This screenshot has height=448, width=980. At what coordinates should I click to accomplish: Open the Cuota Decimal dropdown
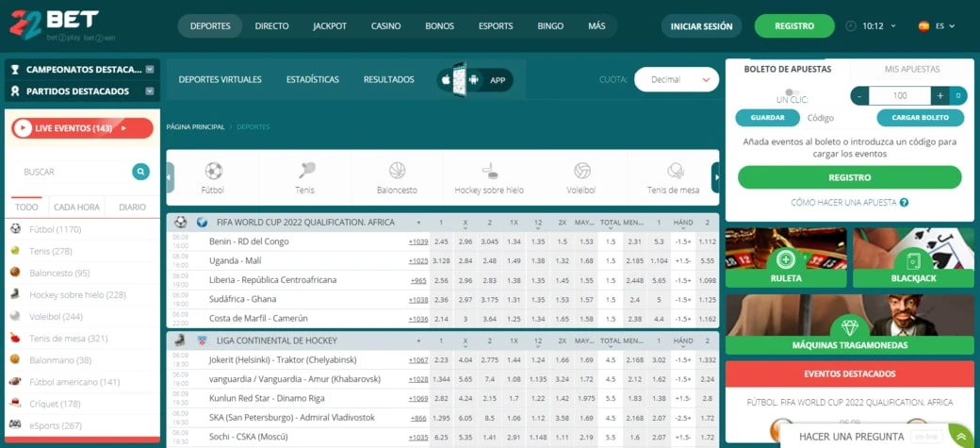[677, 79]
